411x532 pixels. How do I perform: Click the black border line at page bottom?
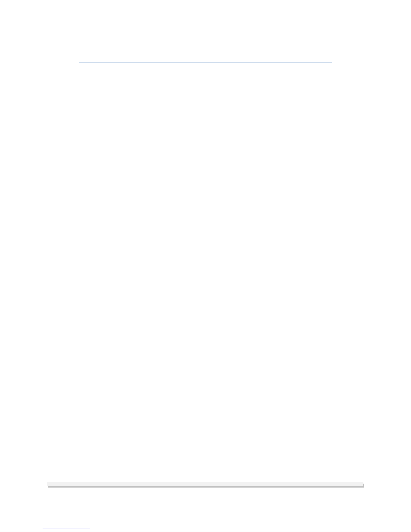click(x=205, y=531)
